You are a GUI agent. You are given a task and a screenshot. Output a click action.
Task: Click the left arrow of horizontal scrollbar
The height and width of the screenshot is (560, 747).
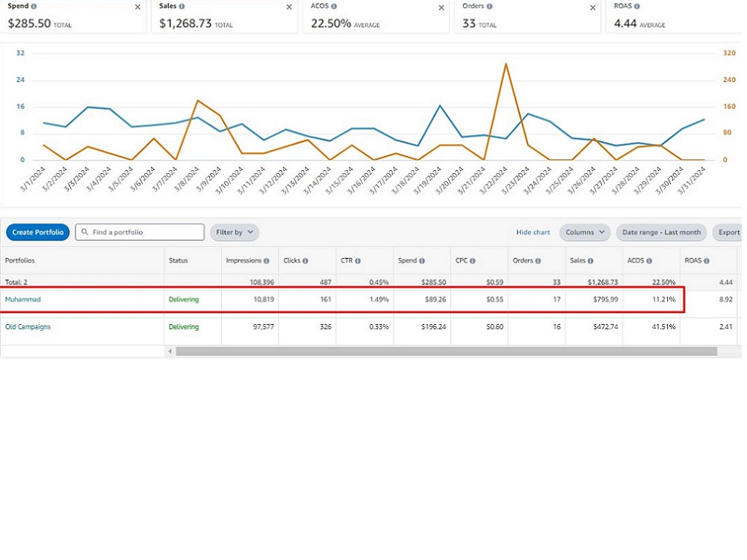pos(170,352)
